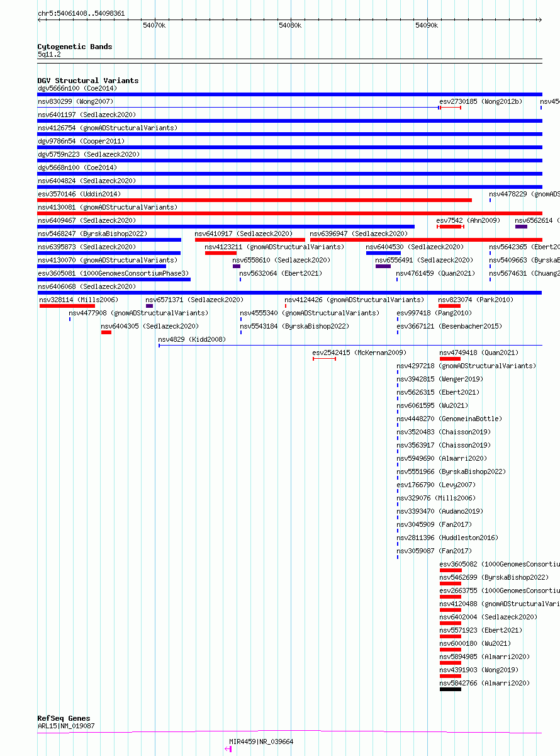Viewport: 560px width, 756px height.
Task: Open the 5q11.2 cytogenetic band label
Action: click(49, 55)
